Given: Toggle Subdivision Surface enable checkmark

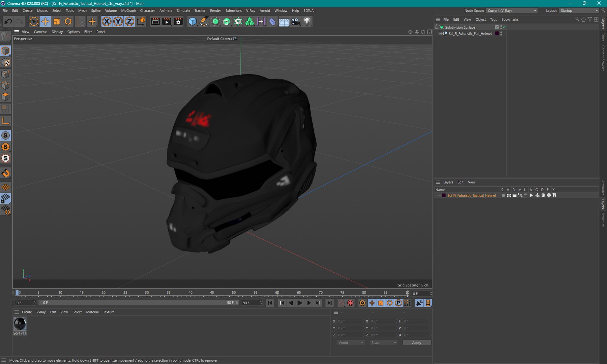Looking at the screenshot, I should pyautogui.click(x=504, y=27).
